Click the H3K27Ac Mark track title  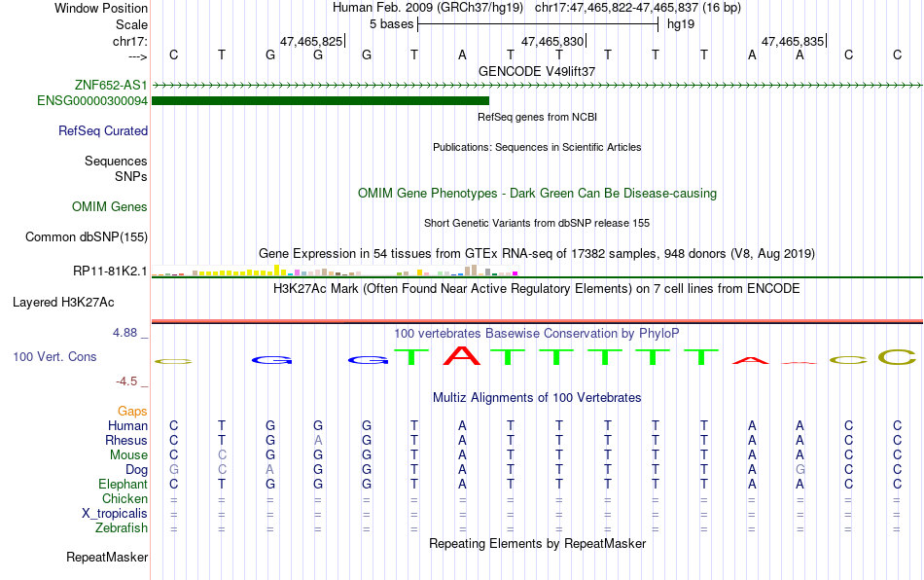(x=537, y=289)
